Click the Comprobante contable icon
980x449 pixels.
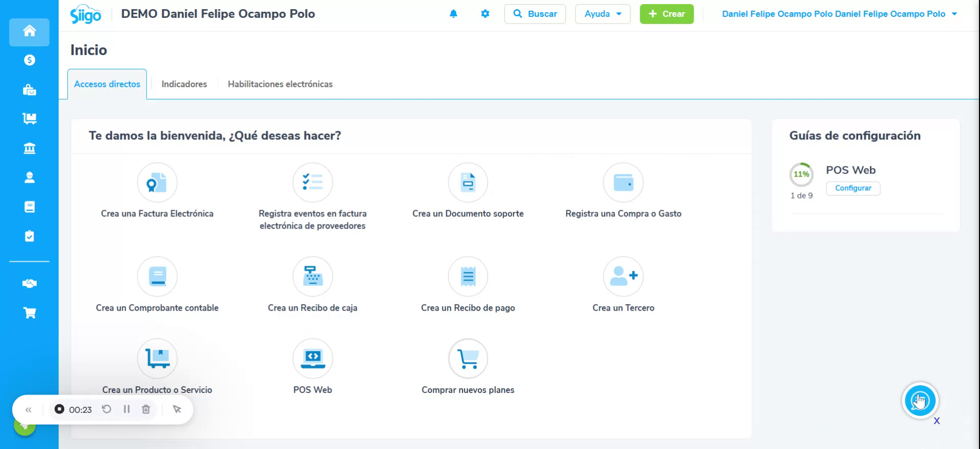point(157,277)
